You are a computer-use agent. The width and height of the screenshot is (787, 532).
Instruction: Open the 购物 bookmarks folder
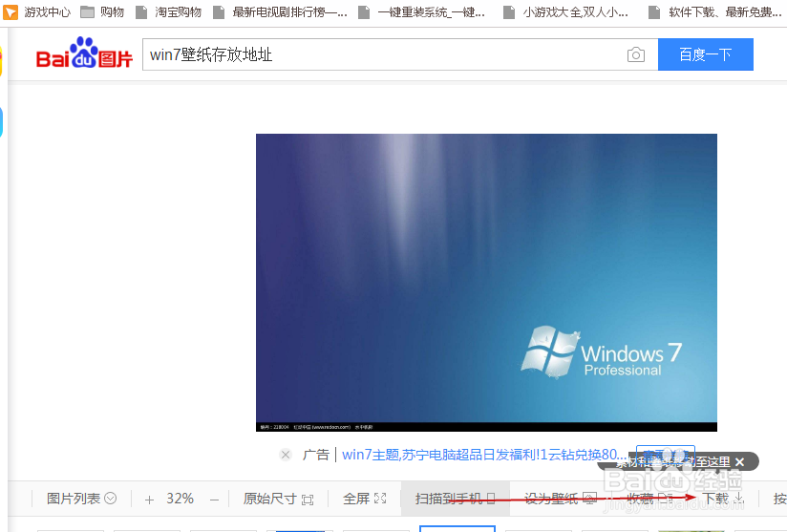point(102,11)
